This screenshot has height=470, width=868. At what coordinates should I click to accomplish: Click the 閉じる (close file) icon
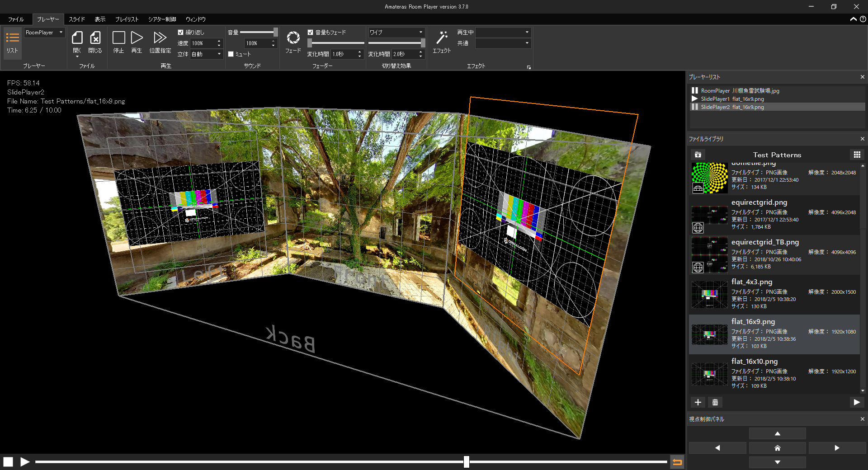tap(95, 38)
